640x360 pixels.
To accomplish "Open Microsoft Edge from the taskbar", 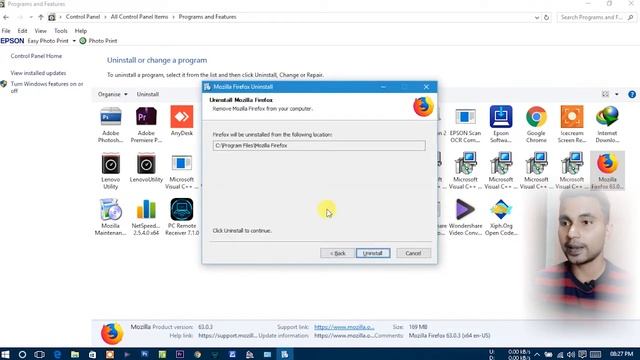I will 57,354.
